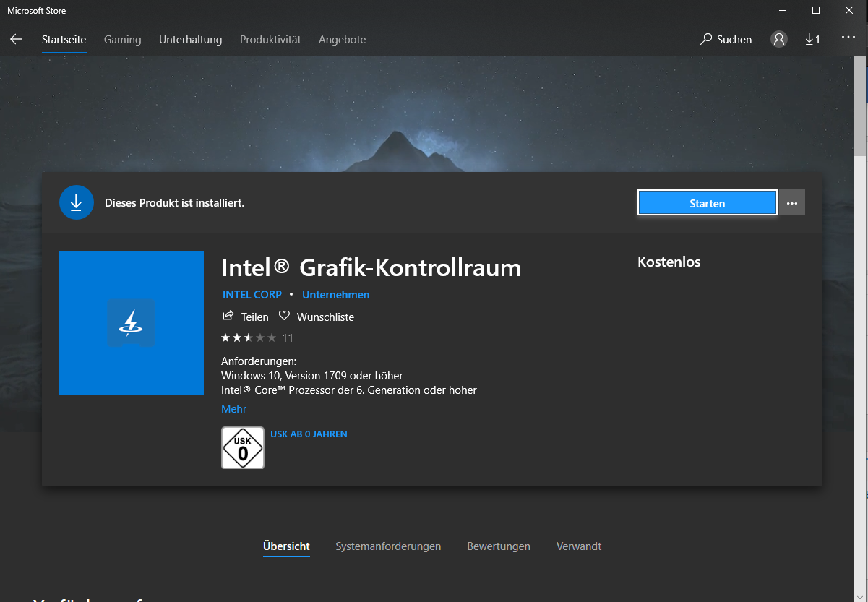
Task: Click the star rating with 11 reviews
Action: [257, 337]
